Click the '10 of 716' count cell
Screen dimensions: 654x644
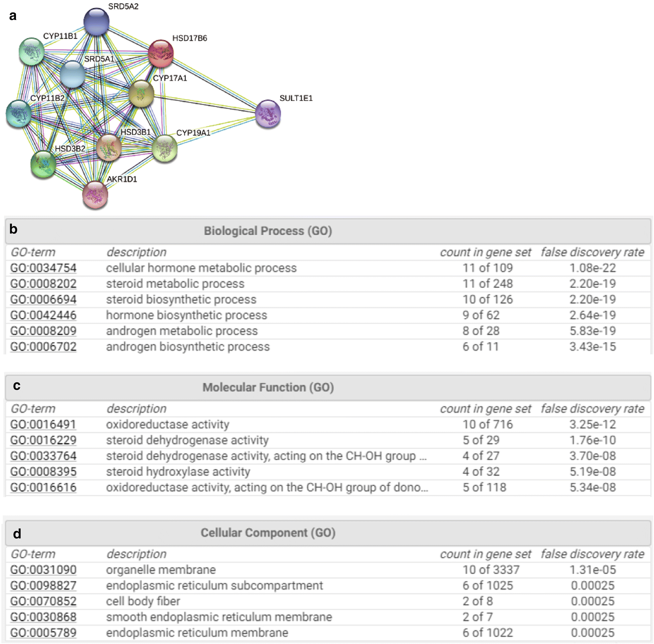(488, 425)
